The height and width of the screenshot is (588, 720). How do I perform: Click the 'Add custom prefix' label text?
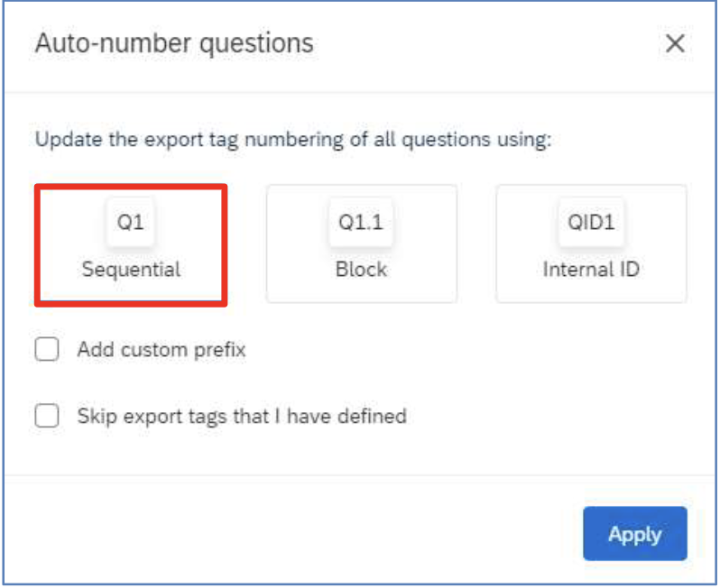tap(162, 350)
